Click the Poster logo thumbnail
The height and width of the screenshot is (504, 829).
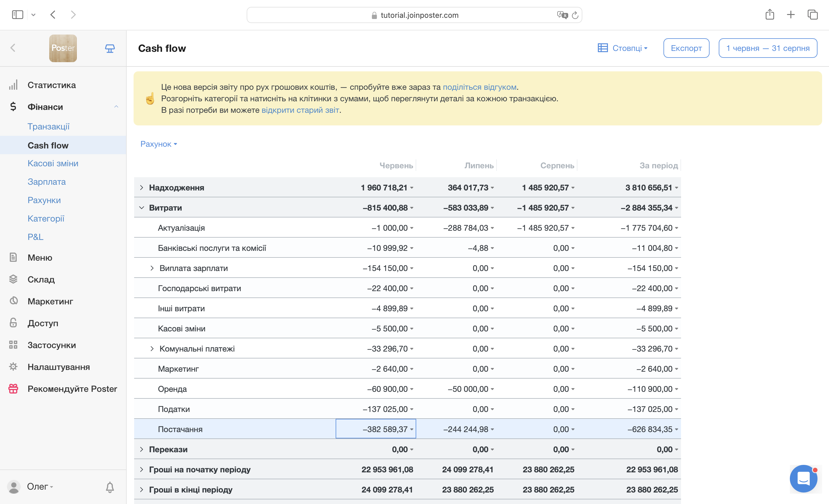click(63, 48)
